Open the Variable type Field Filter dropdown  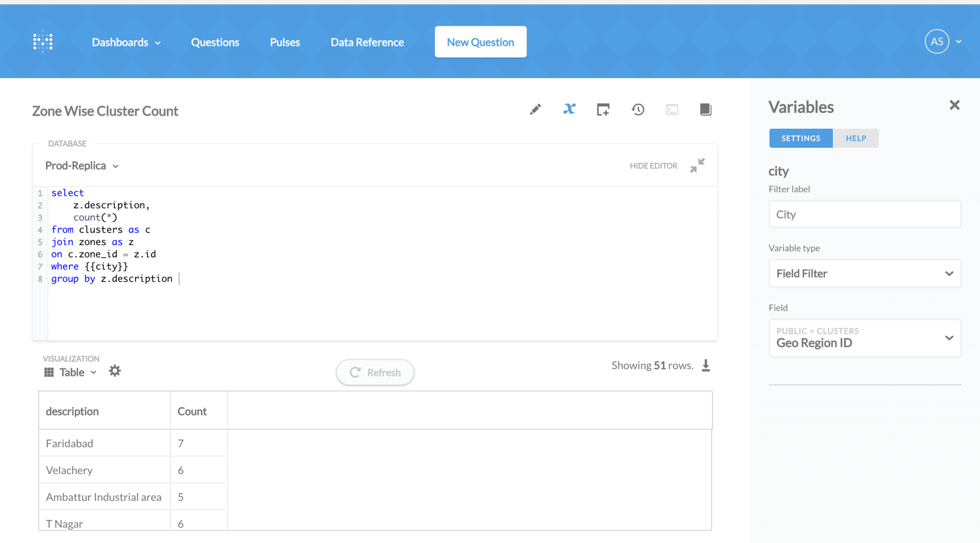point(865,273)
